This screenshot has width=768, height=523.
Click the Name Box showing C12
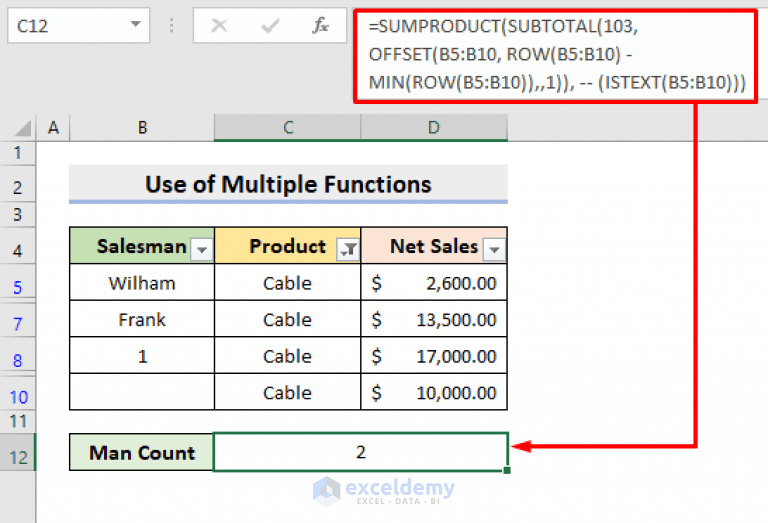pos(78,25)
